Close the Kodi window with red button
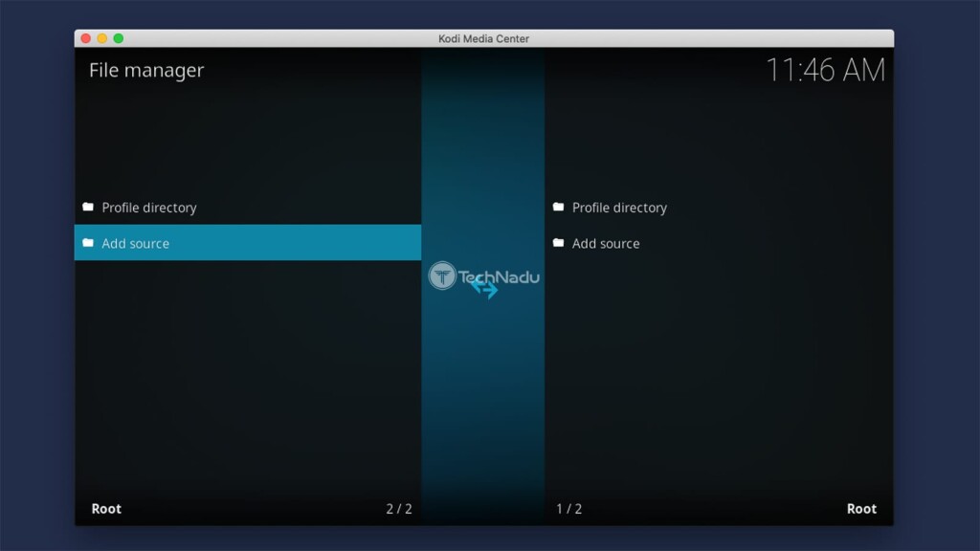The height and width of the screenshot is (551, 980). pyautogui.click(x=85, y=38)
